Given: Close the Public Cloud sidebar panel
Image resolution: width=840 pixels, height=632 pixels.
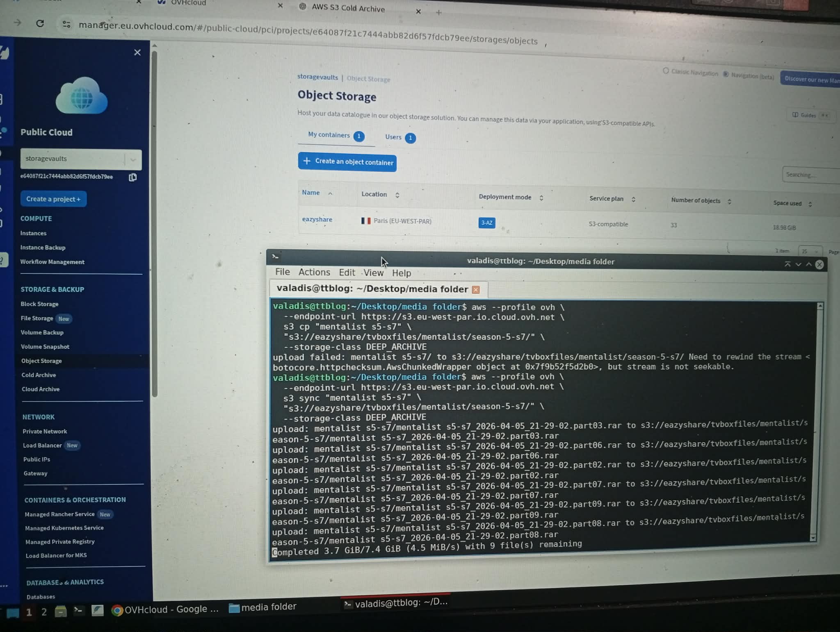Looking at the screenshot, I should (137, 52).
